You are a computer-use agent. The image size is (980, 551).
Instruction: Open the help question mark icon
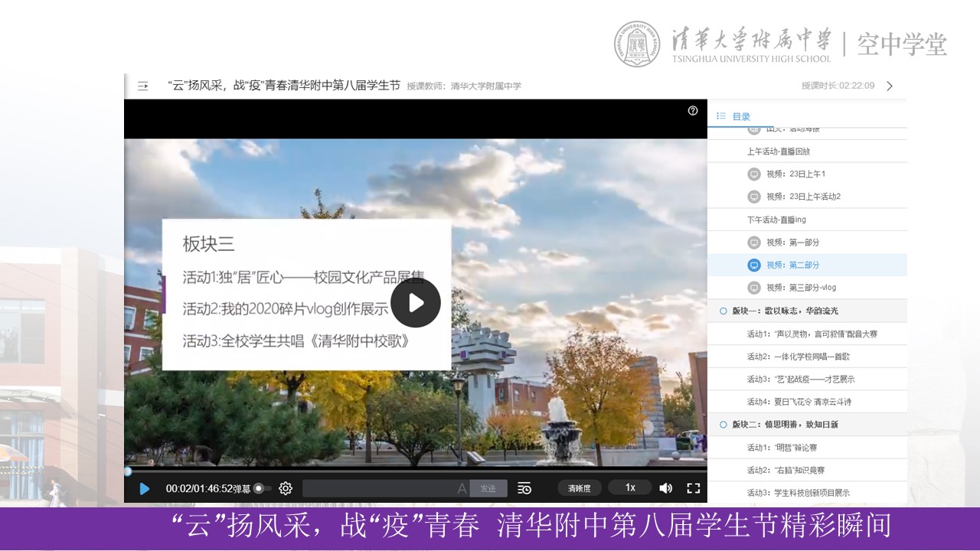[x=693, y=111]
